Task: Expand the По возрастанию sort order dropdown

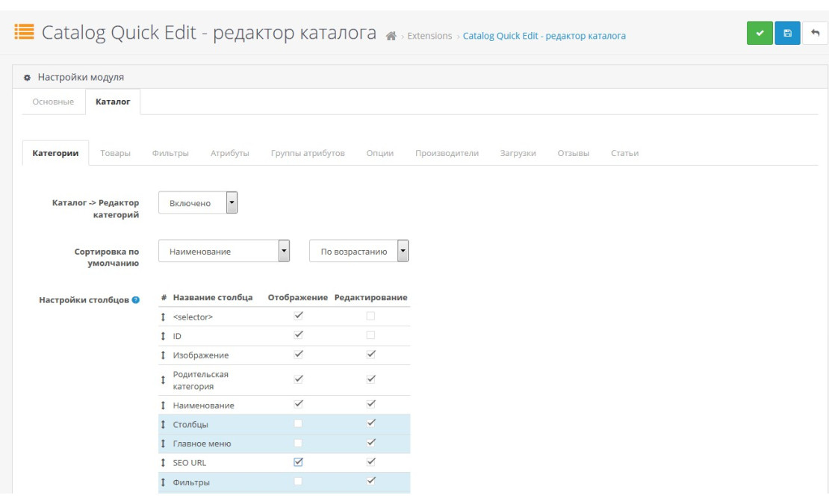Action: [359, 252]
